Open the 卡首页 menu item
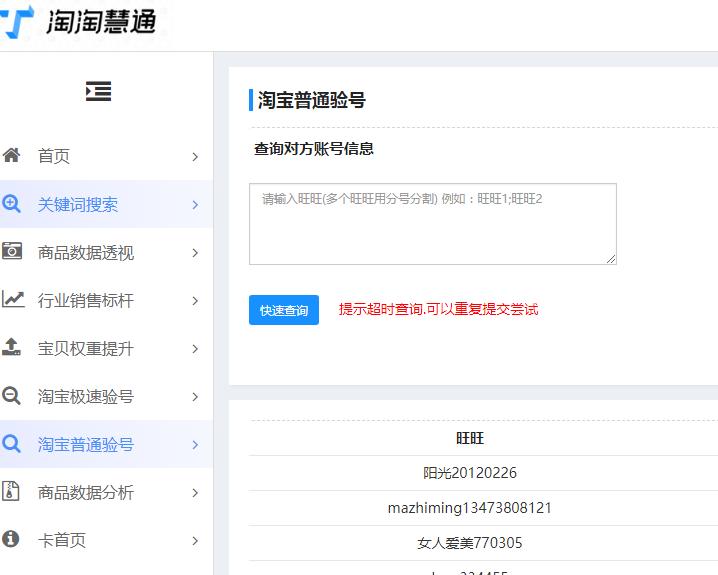The width and height of the screenshot is (718, 575). coord(106,540)
